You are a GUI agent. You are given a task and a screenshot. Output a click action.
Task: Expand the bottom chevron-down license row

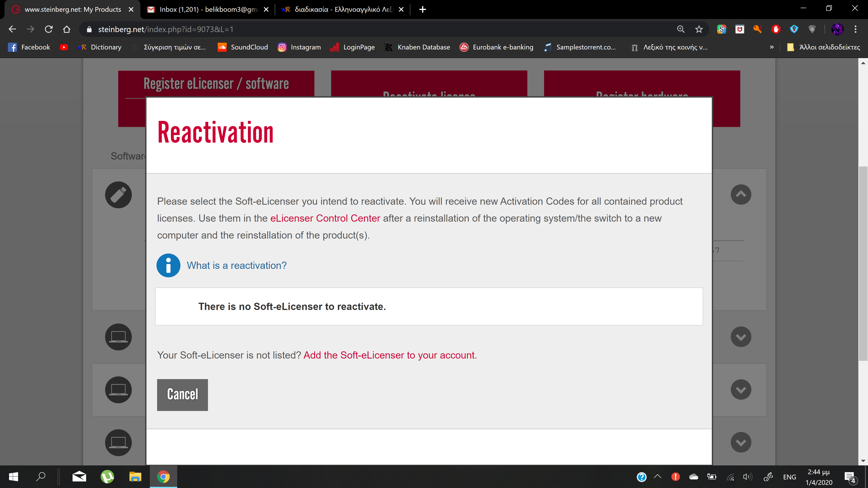click(x=741, y=442)
